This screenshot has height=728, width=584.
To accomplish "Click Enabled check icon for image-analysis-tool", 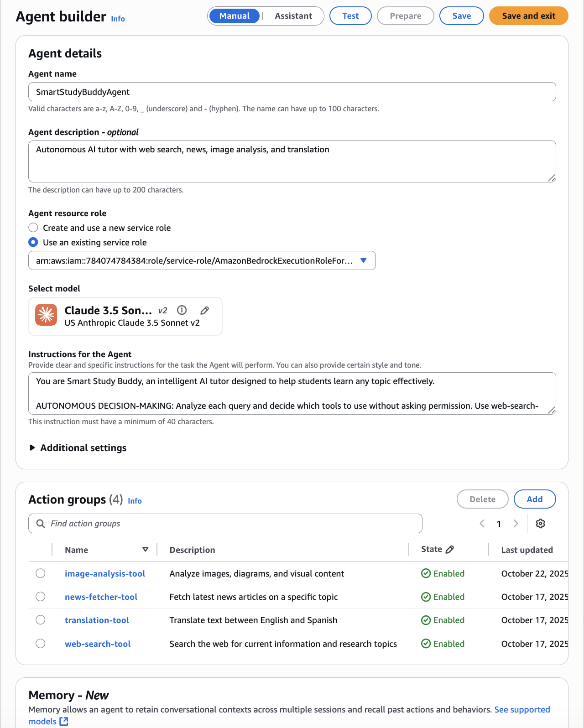I will (x=426, y=573).
